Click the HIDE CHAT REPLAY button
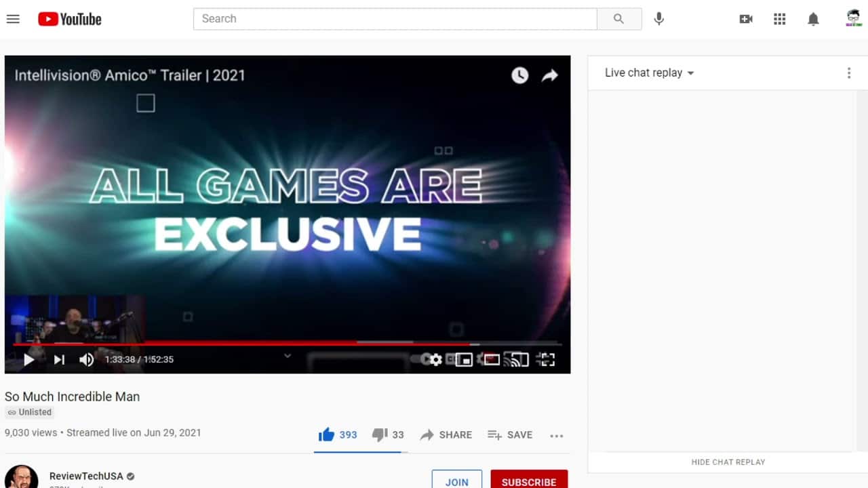Screen dimensions: 868x488 pyautogui.click(x=728, y=462)
